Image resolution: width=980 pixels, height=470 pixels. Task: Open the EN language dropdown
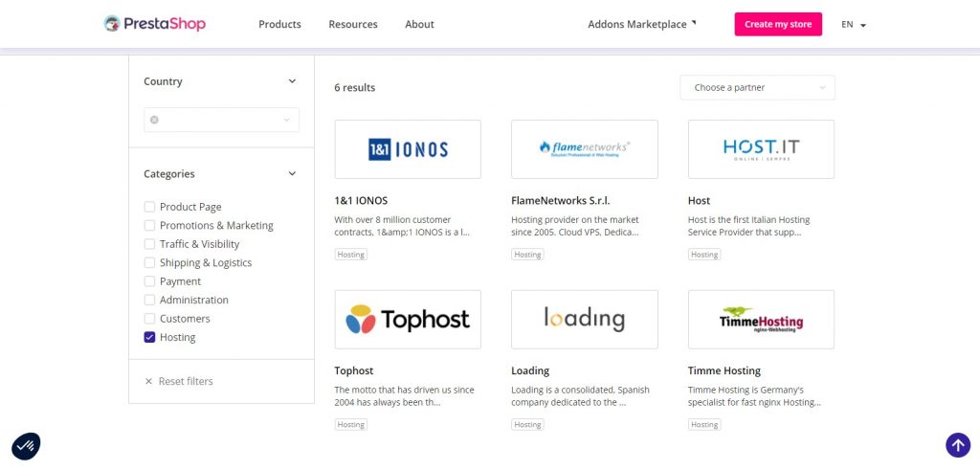pyautogui.click(x=853, y=25)
